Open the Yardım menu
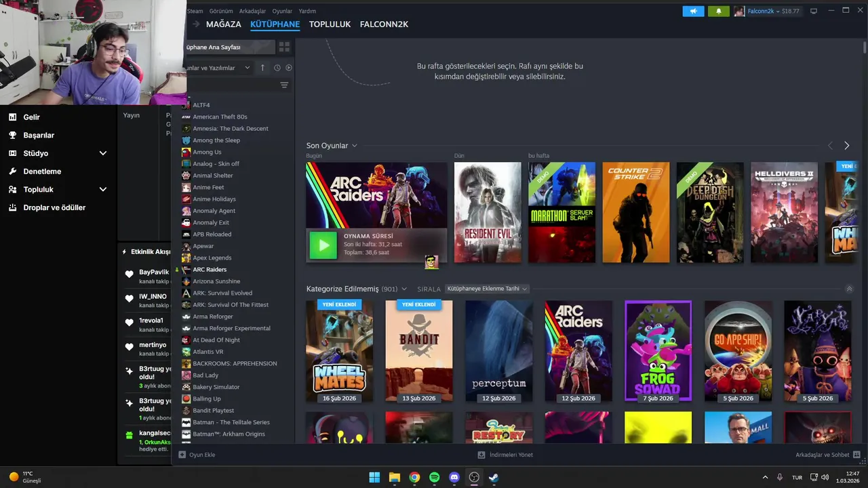This screenshot has width=868, height=488. pos(307,11)
